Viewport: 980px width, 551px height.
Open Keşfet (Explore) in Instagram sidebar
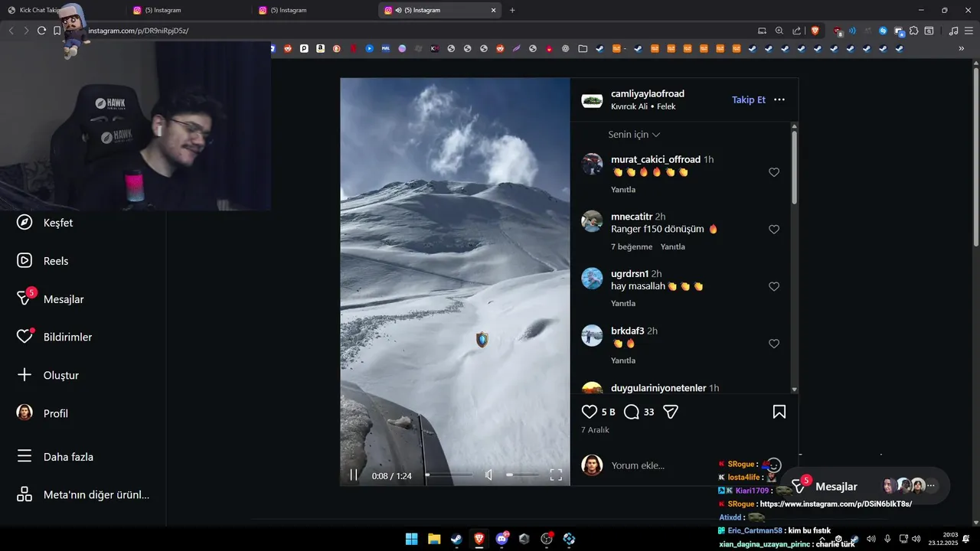[x=46, y=223]
